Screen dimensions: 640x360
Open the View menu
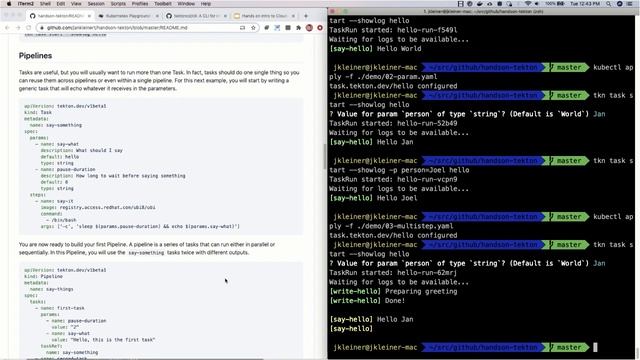76,4
